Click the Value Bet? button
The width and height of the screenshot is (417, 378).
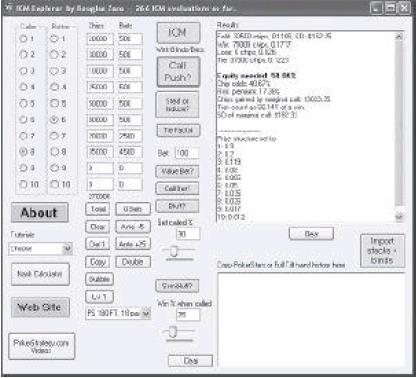coord(178,171)
